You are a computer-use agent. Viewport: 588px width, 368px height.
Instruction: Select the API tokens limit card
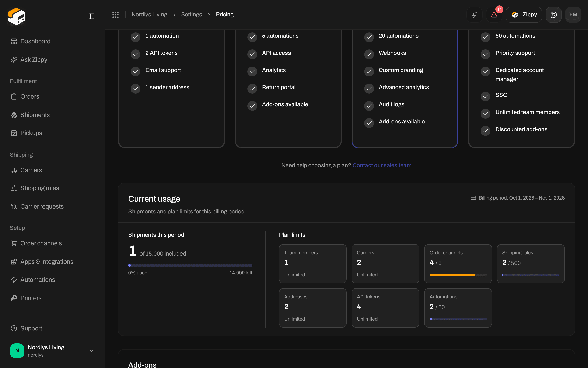click(385, 308)
